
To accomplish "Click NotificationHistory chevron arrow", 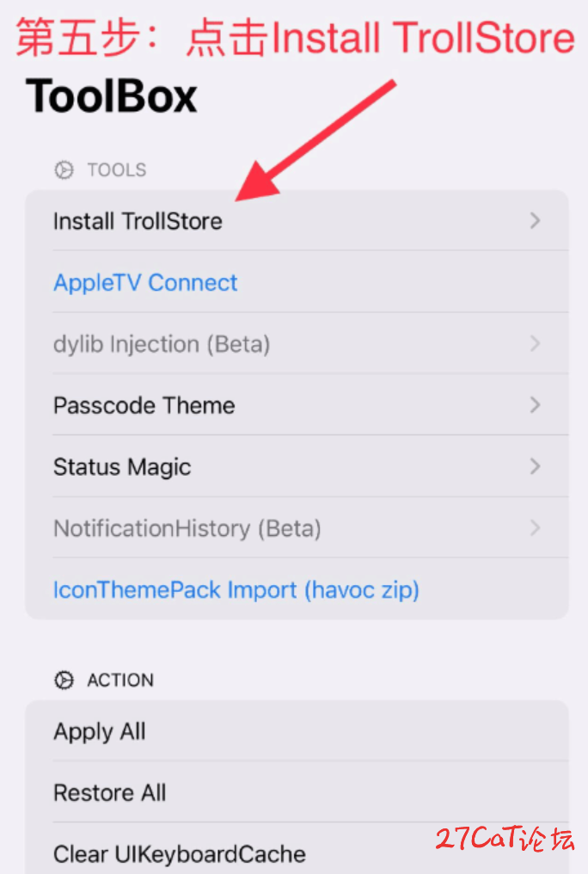I will click(535, 527).
